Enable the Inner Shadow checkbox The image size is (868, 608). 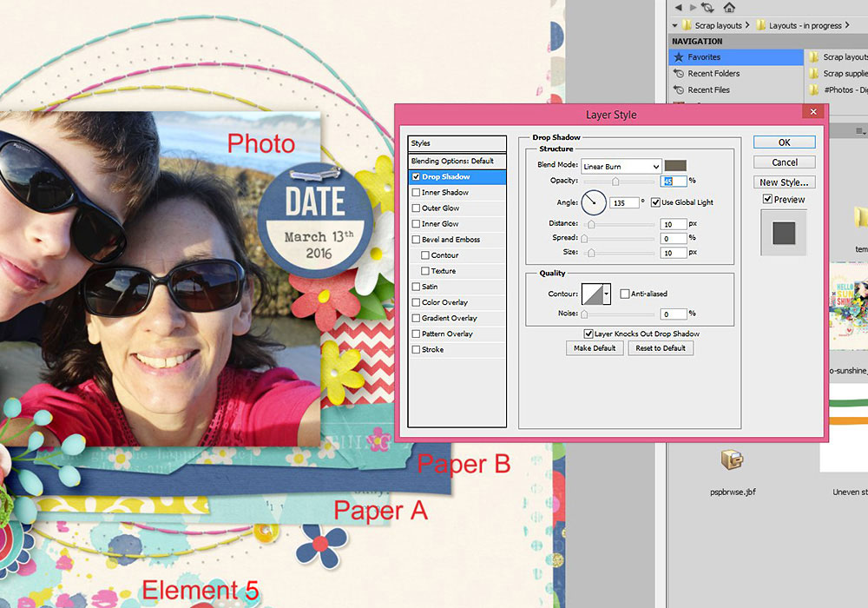[x=416, y=192]
